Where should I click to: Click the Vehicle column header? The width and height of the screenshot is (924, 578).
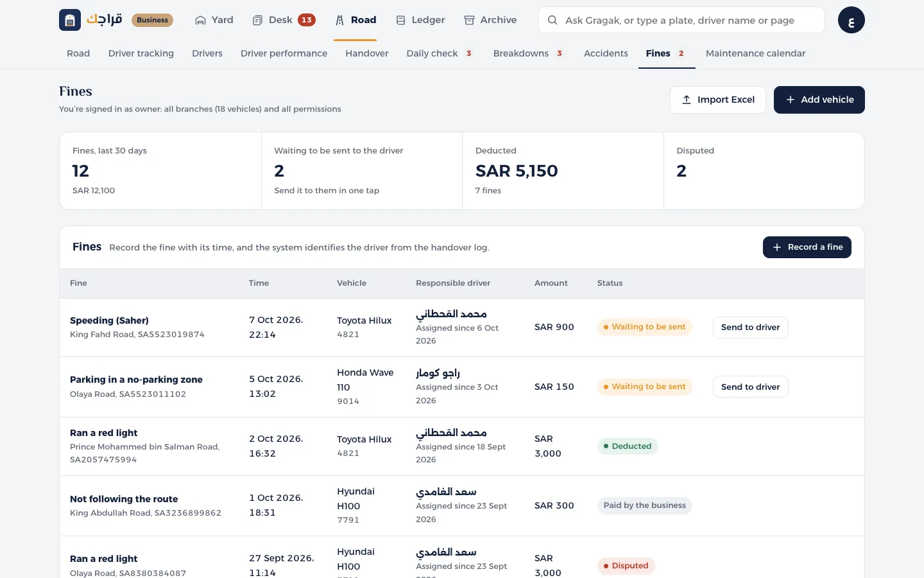click(352, 283)
